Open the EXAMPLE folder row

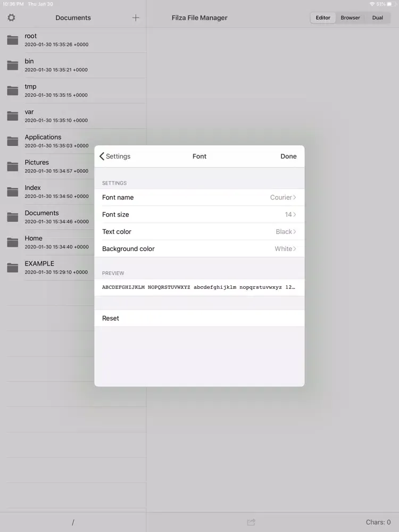(x=47, y=268)
